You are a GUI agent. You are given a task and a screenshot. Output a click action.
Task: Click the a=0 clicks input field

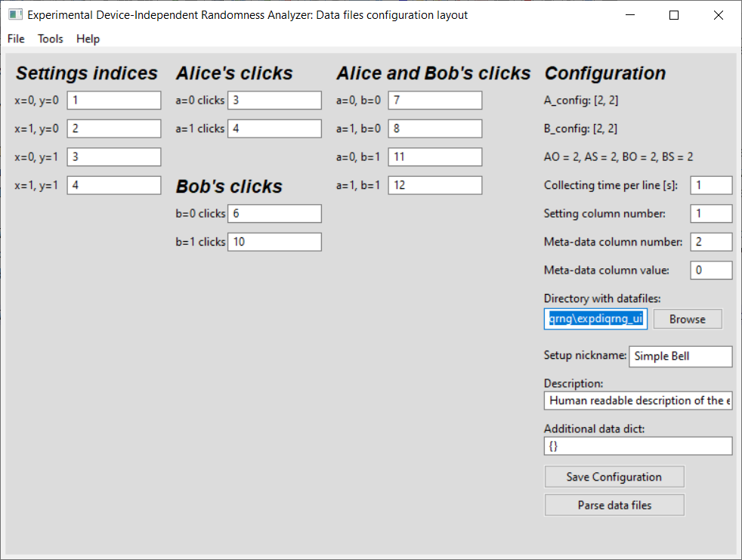pos(274,101)
